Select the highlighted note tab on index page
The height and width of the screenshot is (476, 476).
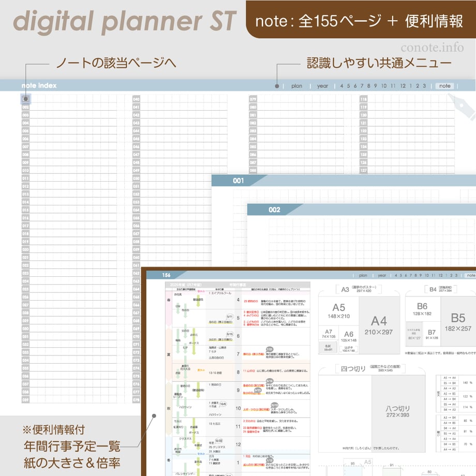point(445,86)
